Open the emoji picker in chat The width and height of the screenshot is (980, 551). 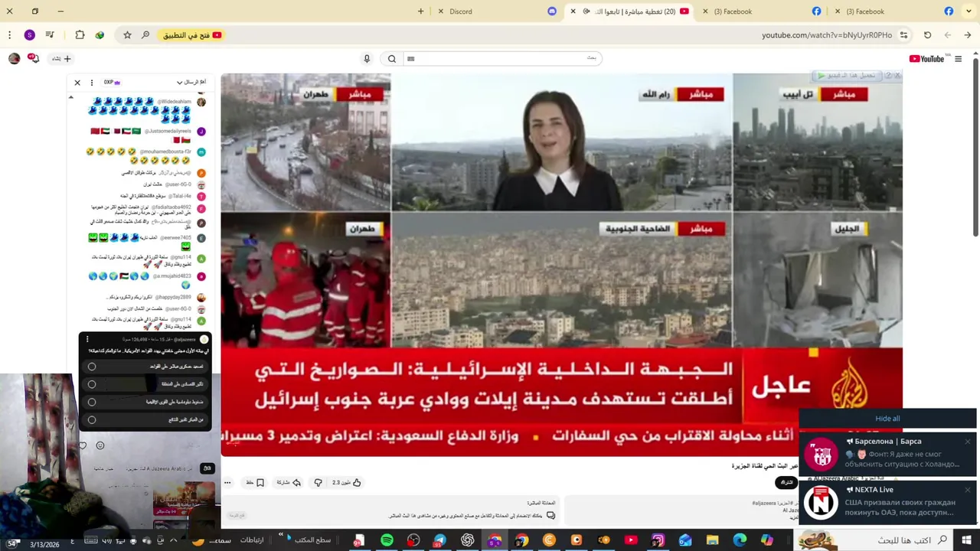pos(100,445)
